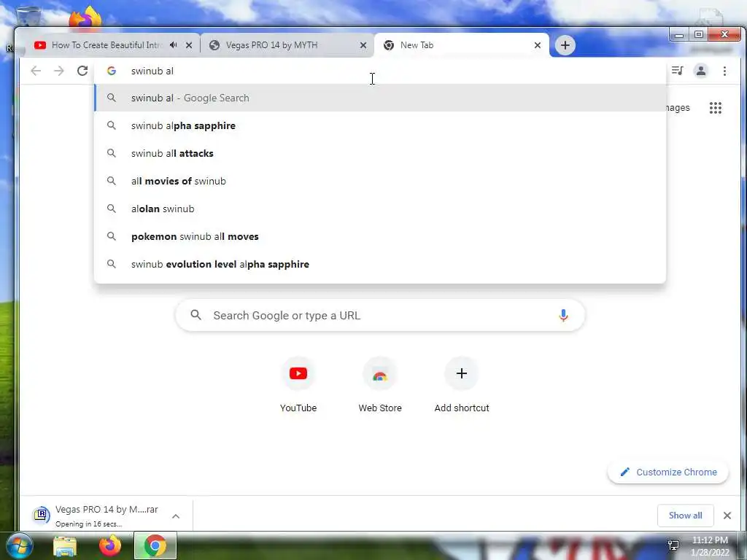Click Show all downloads button
This screenshot has width=747, height=560.
[685, 516]
